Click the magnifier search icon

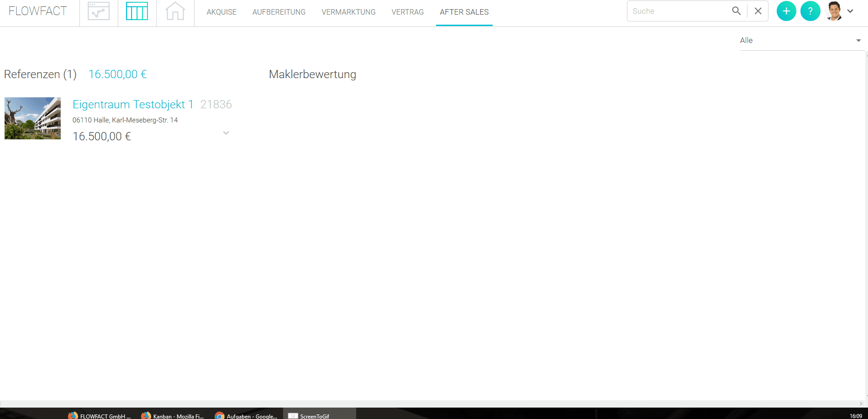(x=736, y=11)
